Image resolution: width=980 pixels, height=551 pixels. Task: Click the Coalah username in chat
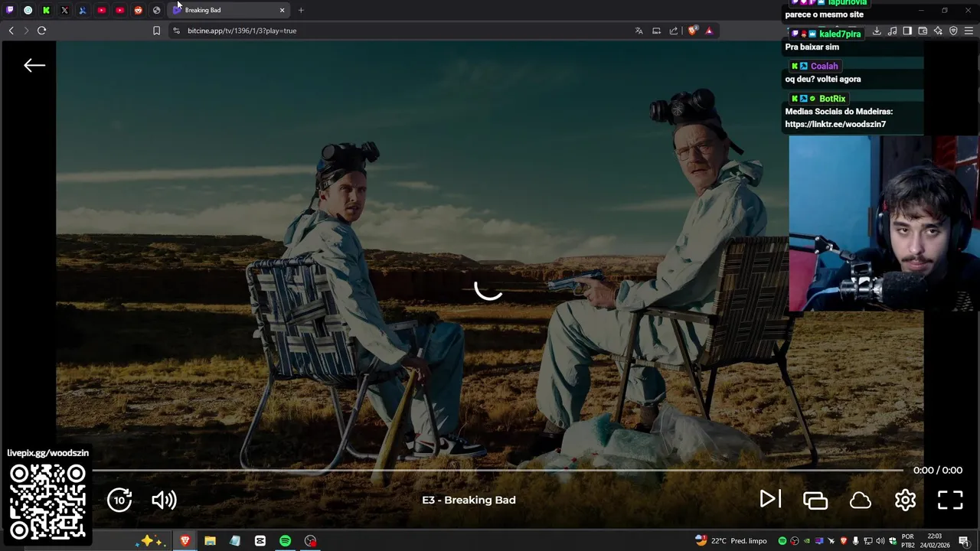(824, 66)
